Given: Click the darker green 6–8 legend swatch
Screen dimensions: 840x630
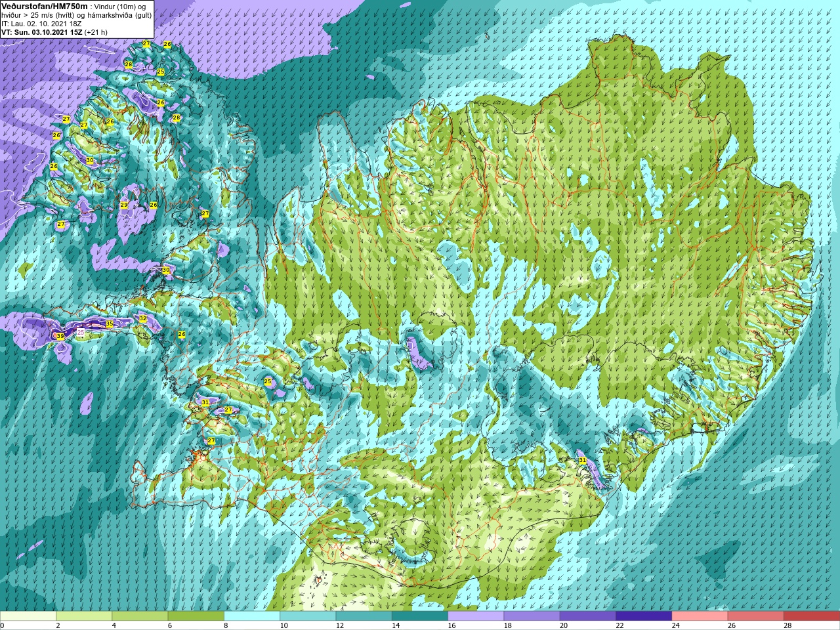Looking at the screenshot, I should point(196,616).
